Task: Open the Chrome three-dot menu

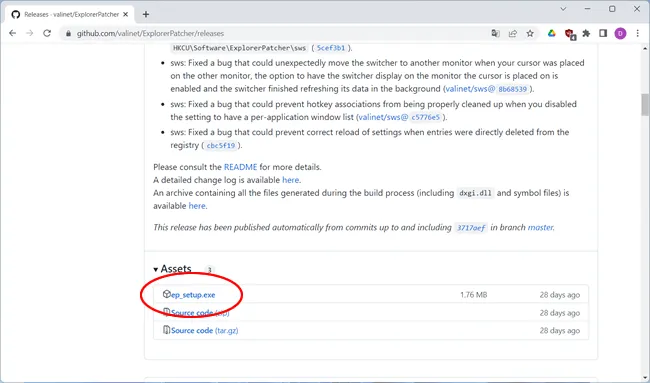Action: coord(638,34)
